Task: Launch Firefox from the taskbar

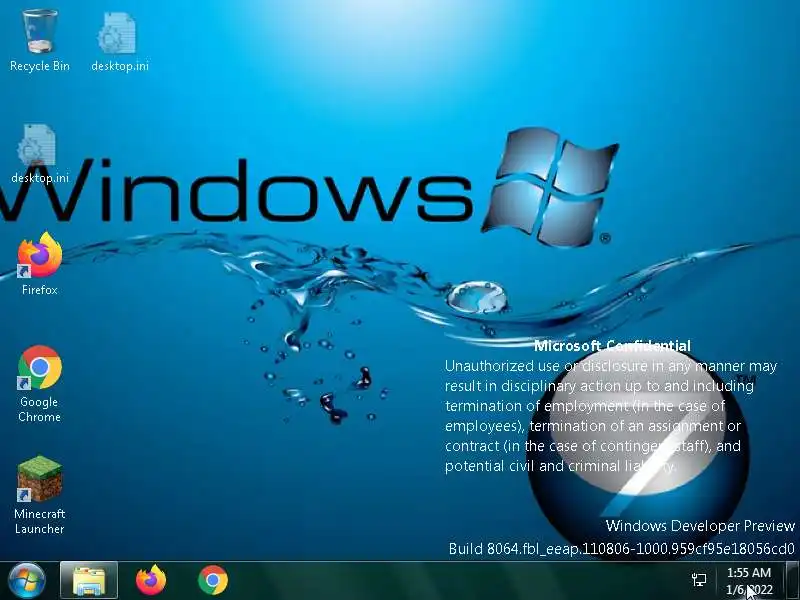Action: click(x=151, y=581)
